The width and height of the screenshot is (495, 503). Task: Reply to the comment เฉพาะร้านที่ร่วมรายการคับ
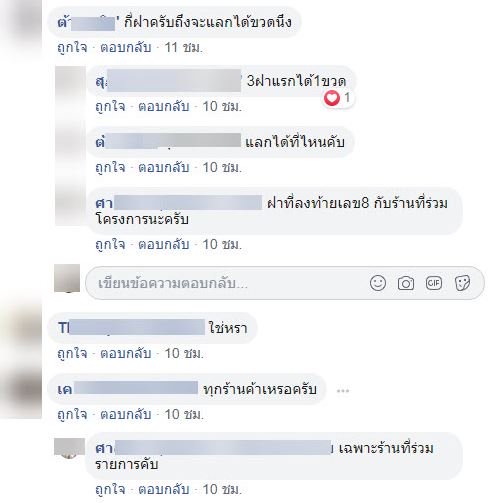point(164,489)
